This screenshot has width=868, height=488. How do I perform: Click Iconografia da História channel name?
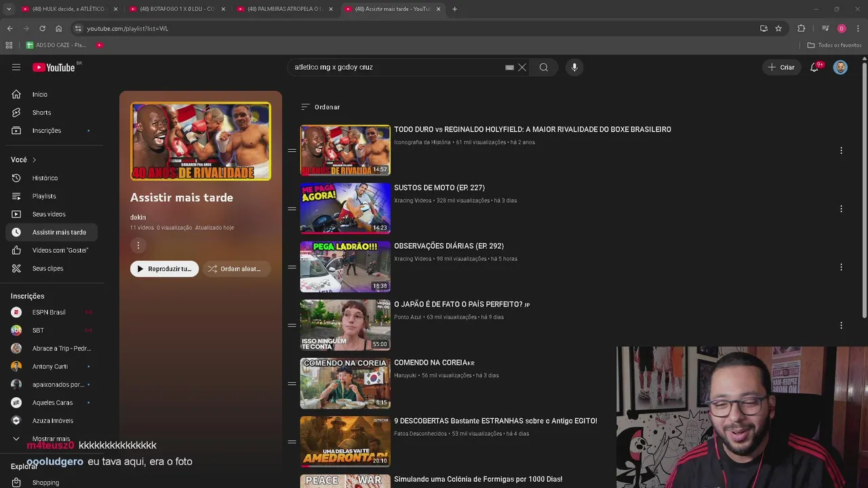(x=422, y=142)
